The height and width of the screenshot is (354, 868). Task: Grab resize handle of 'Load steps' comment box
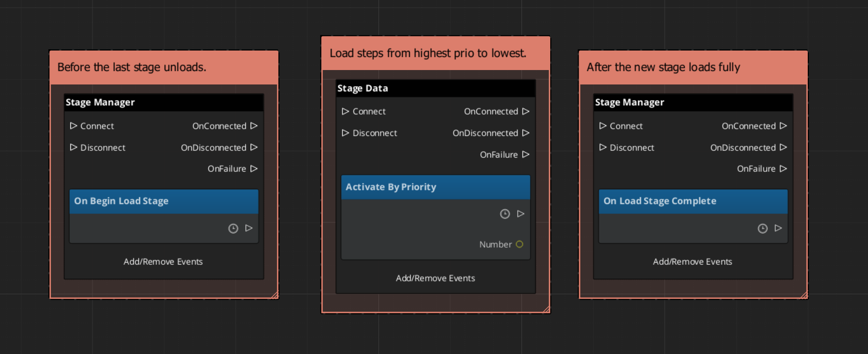pyautogui.click(x=546, y=309)
